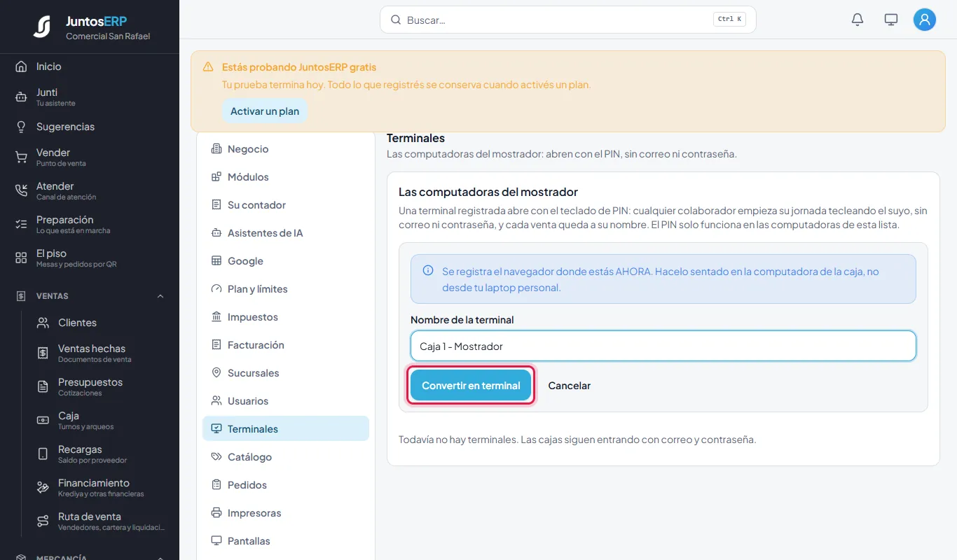Open Impresoras settings
Viewport: 957px width, 560px height.
(286, 513)
